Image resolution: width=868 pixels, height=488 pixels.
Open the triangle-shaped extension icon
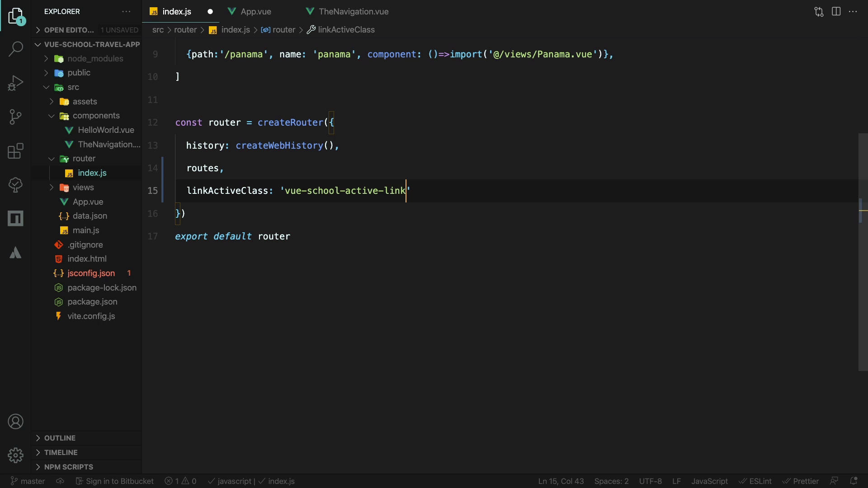pyautogui.click(x=16, y=253)
